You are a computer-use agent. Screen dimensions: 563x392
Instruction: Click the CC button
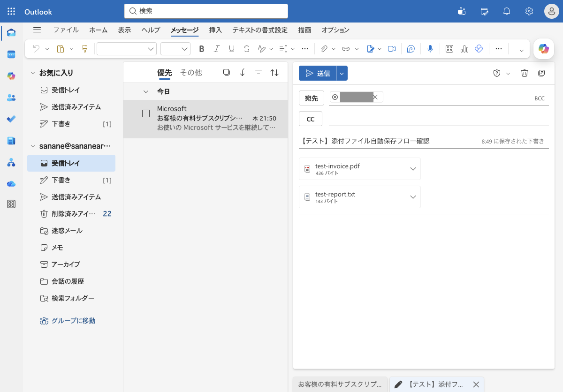pyautogui.click(x=311, y=119)
